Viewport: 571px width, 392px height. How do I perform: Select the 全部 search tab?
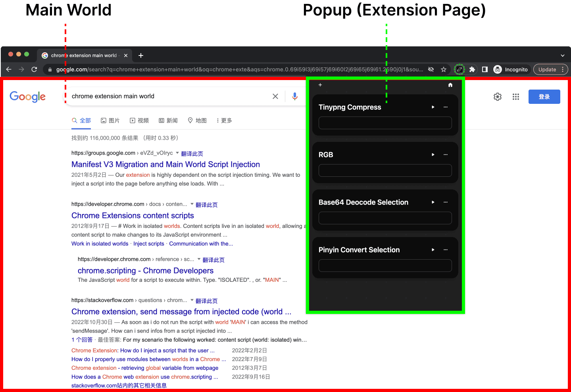pos(81,120)
